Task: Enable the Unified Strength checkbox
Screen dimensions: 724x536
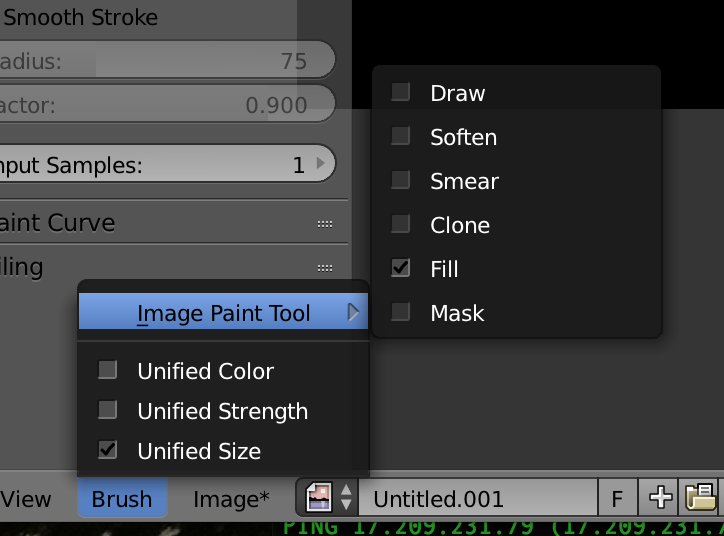Action: pos(108,410)
